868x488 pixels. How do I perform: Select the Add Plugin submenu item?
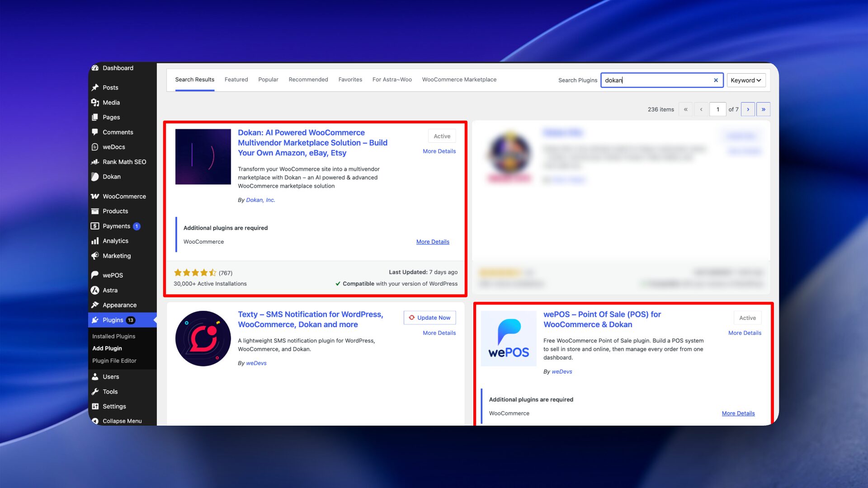pos(107,348)
